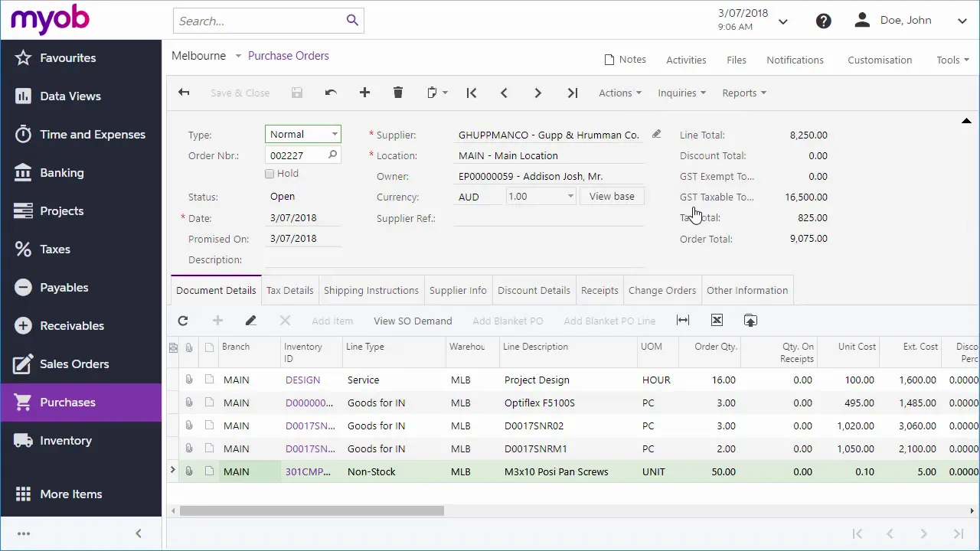Click the search magnifier icon
This screenshot has width=980, height=551.
(x=352, y=21)
